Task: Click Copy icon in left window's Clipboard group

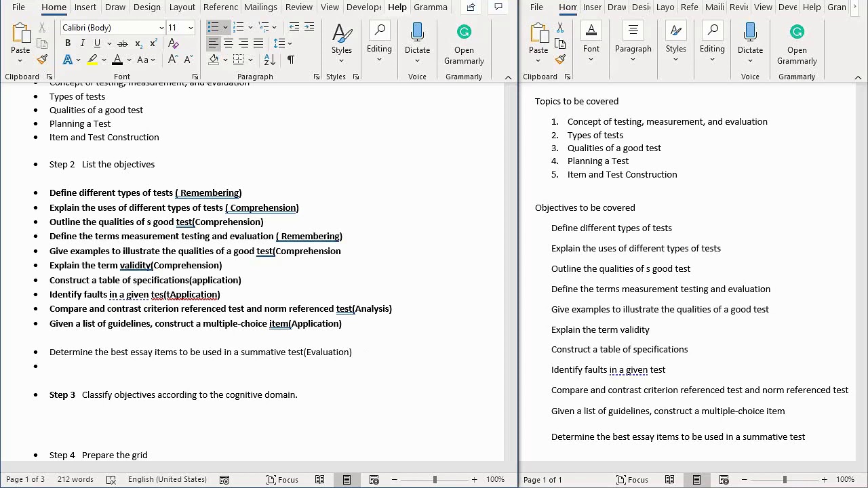Action: coord(42,43)
